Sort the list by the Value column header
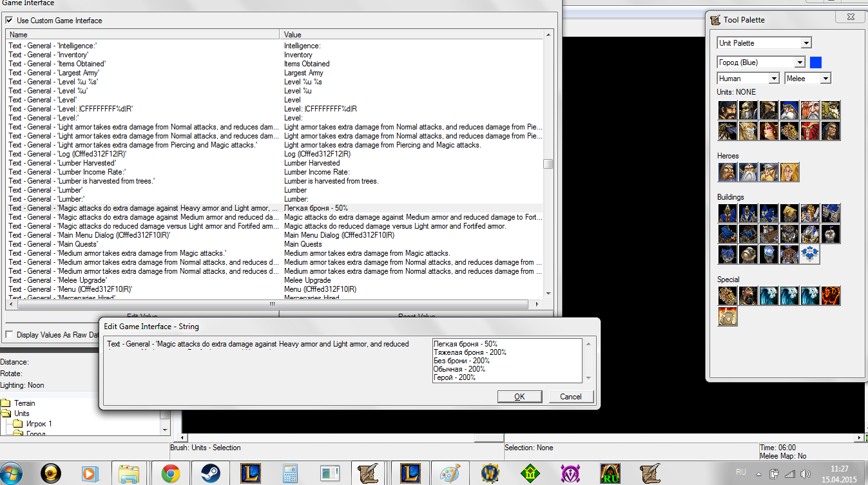This screenshot has width=868, height=485. point(412,35)
